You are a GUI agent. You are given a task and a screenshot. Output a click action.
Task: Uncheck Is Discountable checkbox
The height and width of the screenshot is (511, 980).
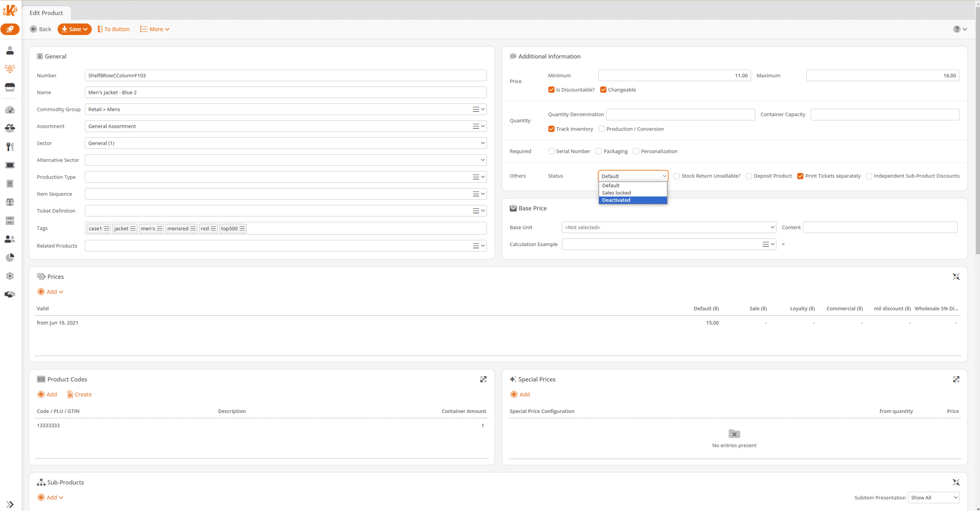point(551,90)
